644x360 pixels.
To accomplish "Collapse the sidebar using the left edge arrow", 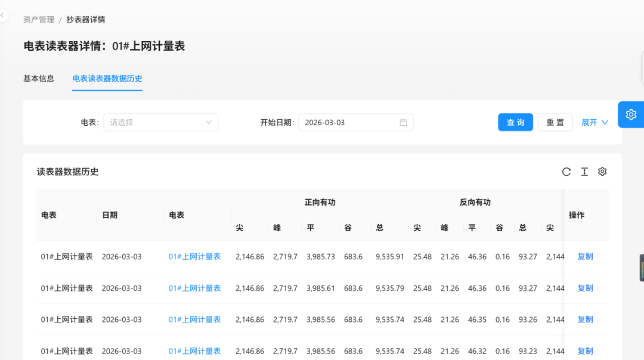I will [x=3, y=15].
